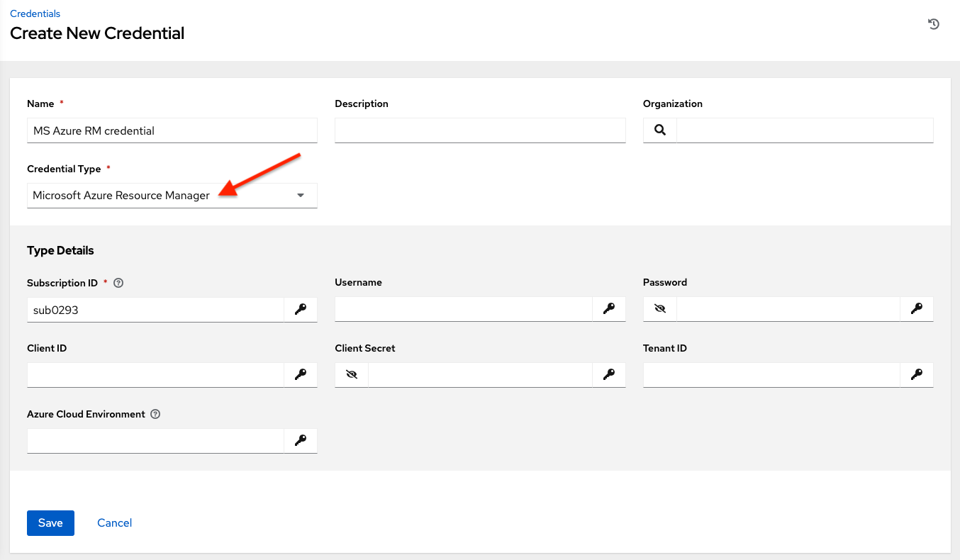Click the Cancel link

point(114,522)
